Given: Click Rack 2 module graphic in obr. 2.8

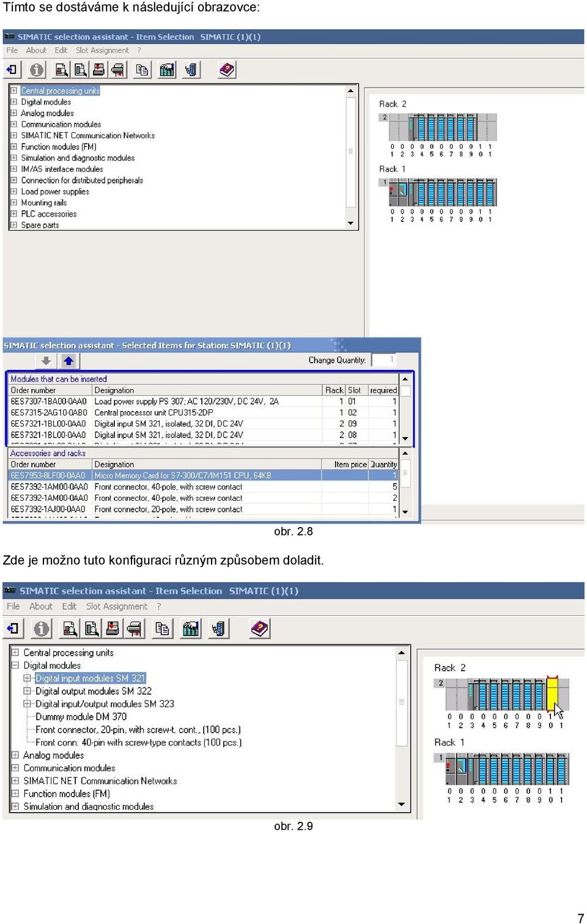Looking at the screenshot, I should (443, 128).
